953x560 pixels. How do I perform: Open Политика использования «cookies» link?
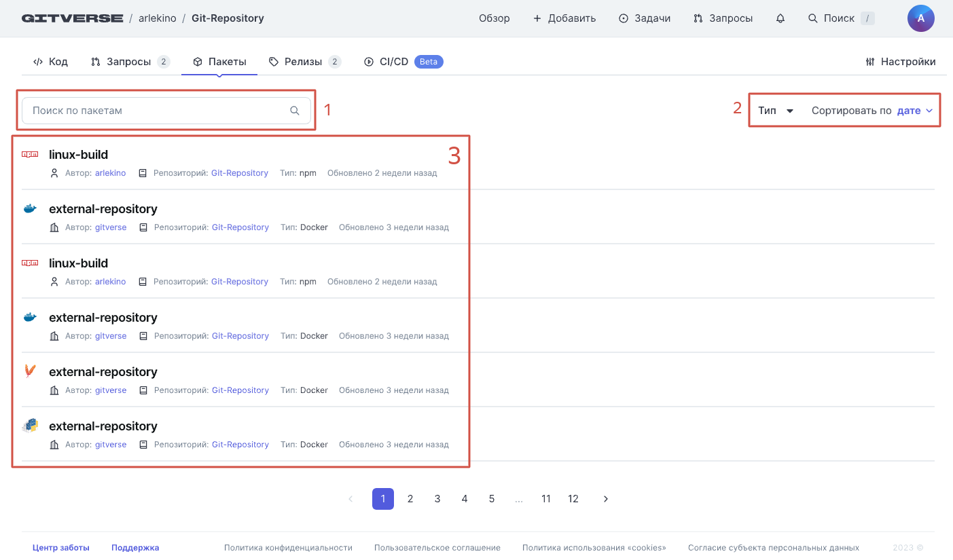point(594,548)
